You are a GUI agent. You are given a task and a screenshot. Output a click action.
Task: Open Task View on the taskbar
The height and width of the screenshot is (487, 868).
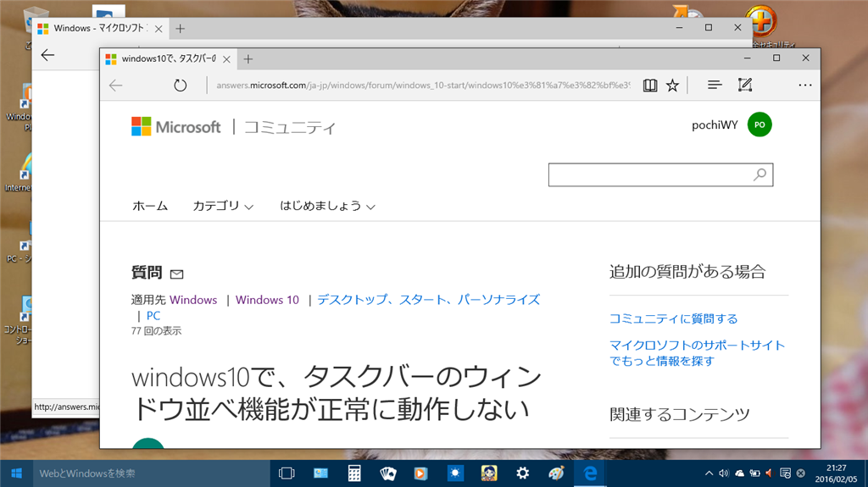click(287, 473)
